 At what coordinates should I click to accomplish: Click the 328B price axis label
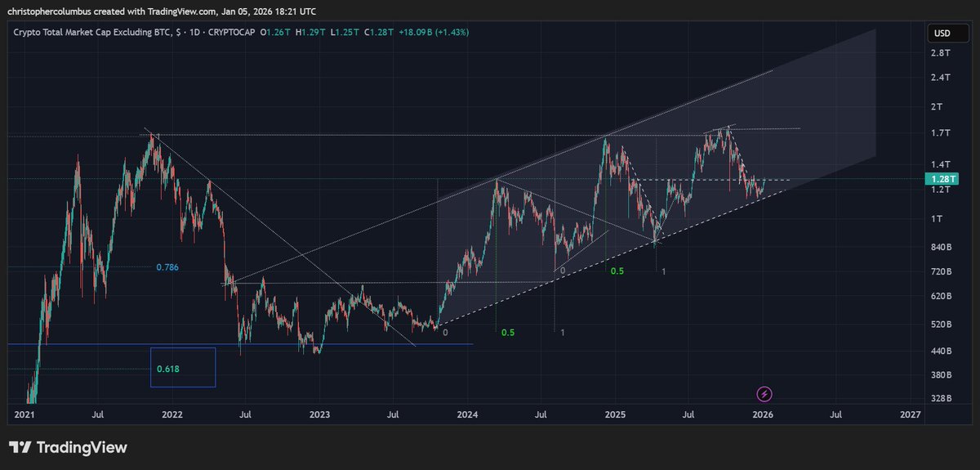pyautogui.click(x=943, y=399)
